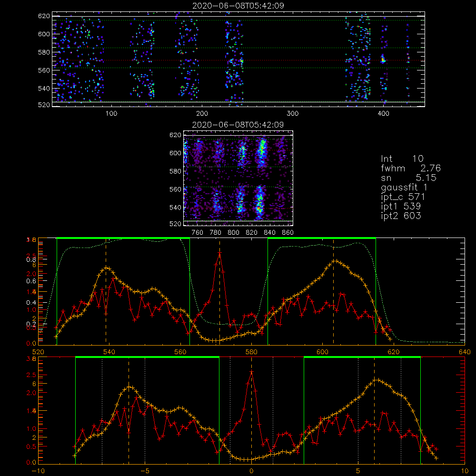The height and width of the screenshot is (476, 476).
Task: Click the 'gaussfit 1' parameter line
Action: pyautogui.click(x=404, y=187)
